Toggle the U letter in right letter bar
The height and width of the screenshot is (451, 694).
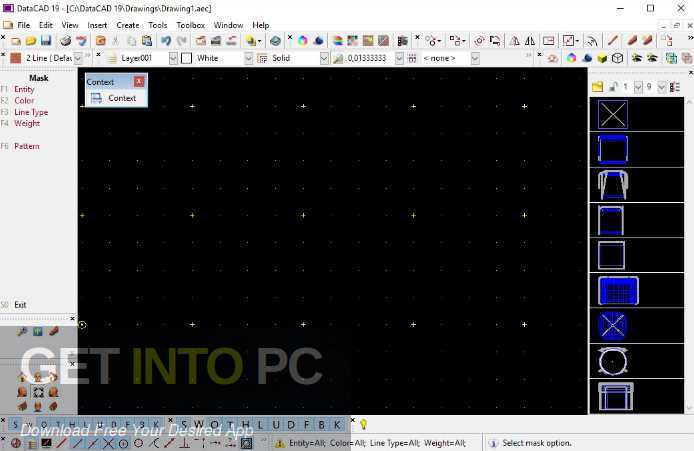point(276,425)
